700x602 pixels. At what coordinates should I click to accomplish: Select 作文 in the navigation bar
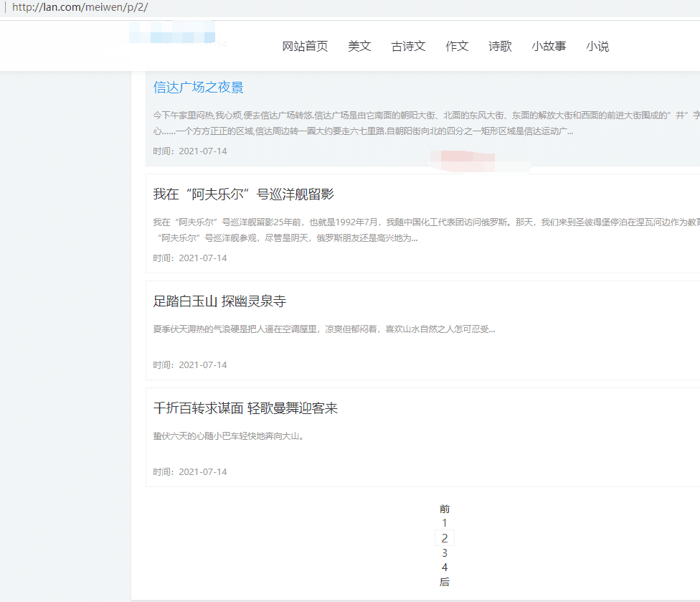(x=457, y=47)
